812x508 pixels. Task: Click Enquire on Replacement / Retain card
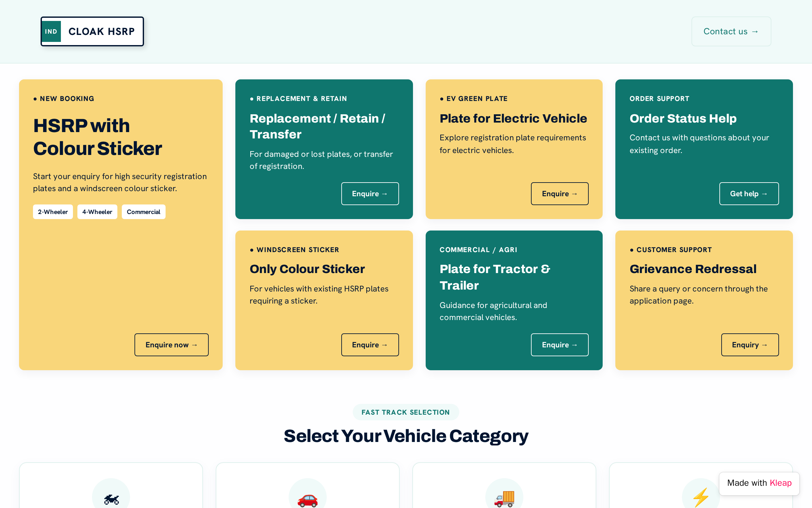(x=370, y=194)
